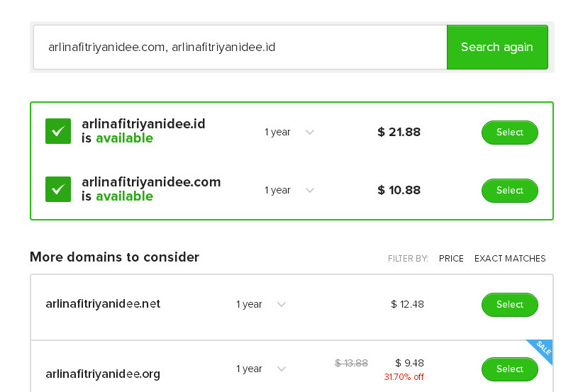The image size is (561, 392).
Task: Open the year dropdown for arlinafitriyanidee.com
Action: (x=289, y=190)
